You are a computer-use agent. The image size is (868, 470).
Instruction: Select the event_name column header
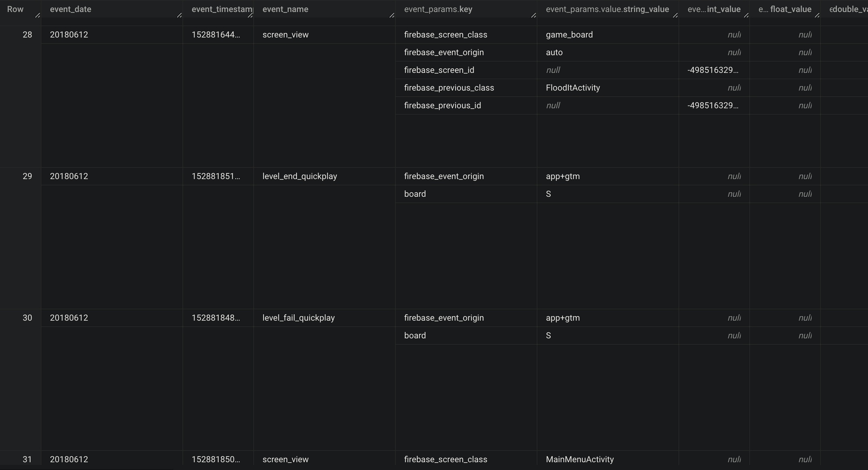pyautogui.click(x=325, y=9)
